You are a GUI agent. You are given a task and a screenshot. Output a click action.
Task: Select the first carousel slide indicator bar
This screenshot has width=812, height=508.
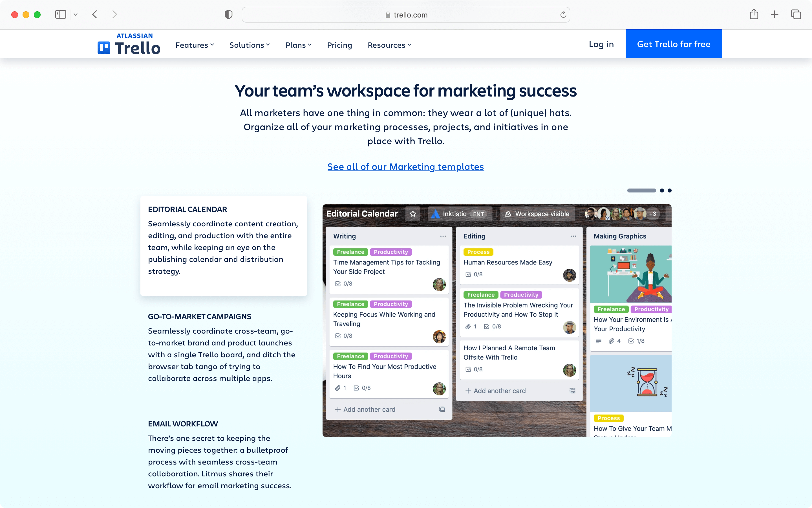click(641, 190)
